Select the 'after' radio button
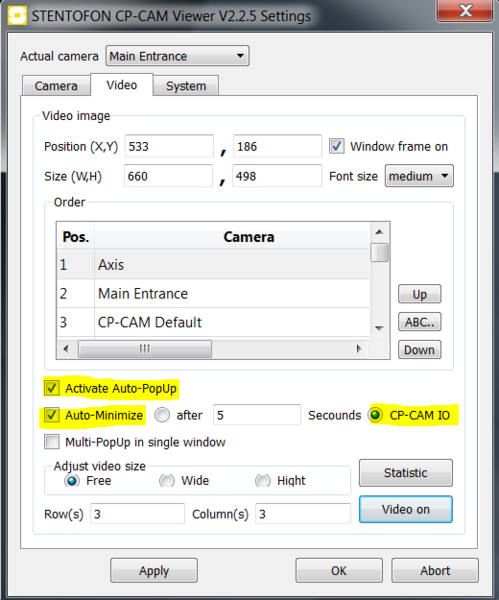 click(162, 415)
